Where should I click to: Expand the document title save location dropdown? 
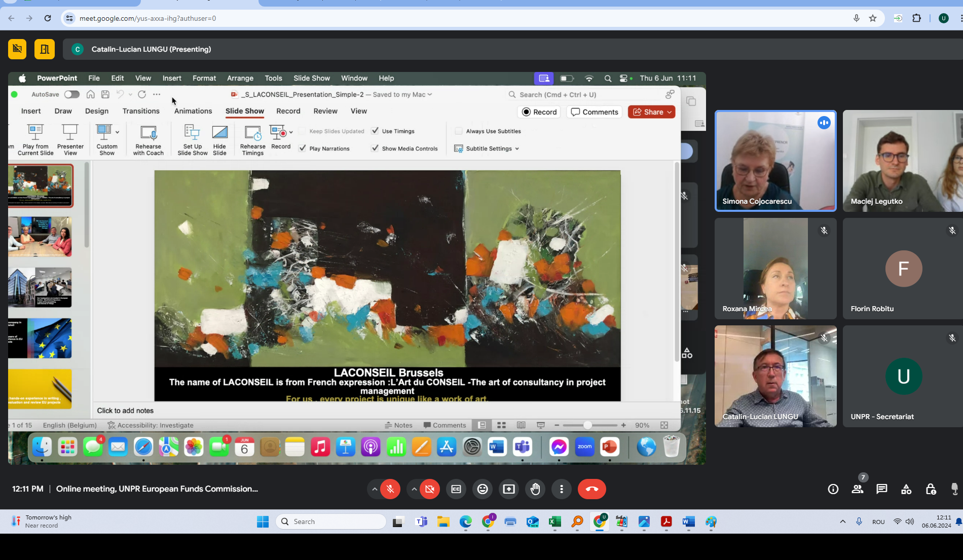430,94
